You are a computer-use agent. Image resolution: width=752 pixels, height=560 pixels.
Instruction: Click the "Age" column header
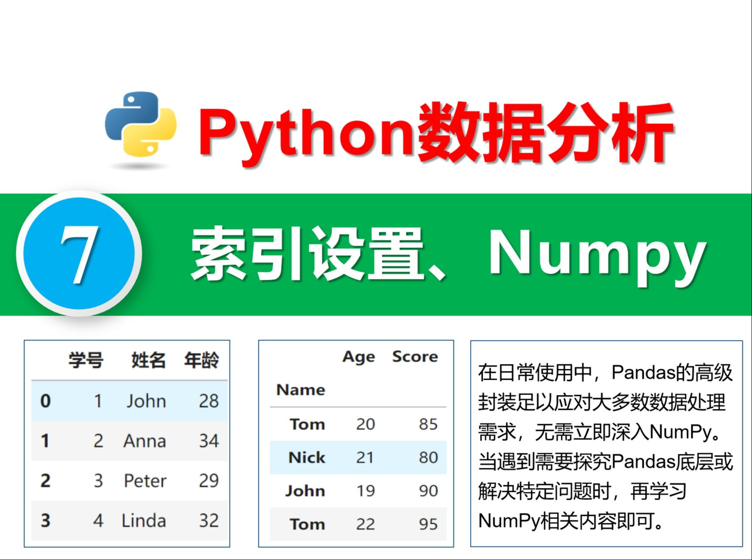click(359, 357)
